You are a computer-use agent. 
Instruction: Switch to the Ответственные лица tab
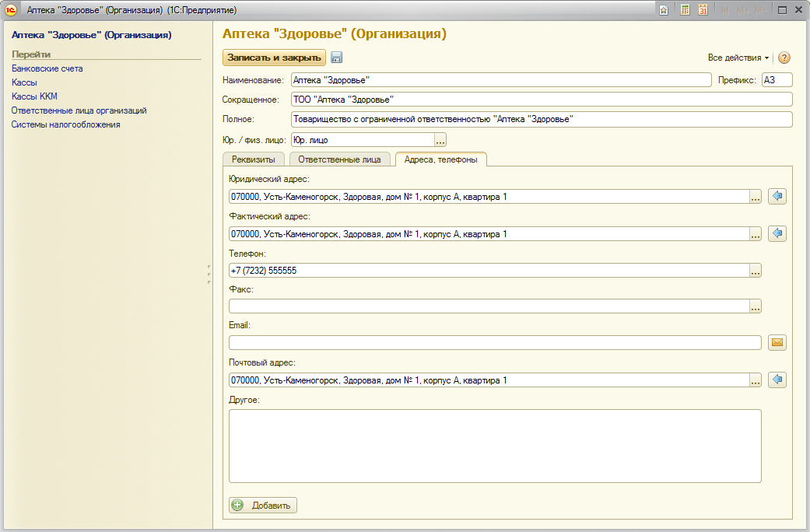pyautogui.click(x=339, y=159)
